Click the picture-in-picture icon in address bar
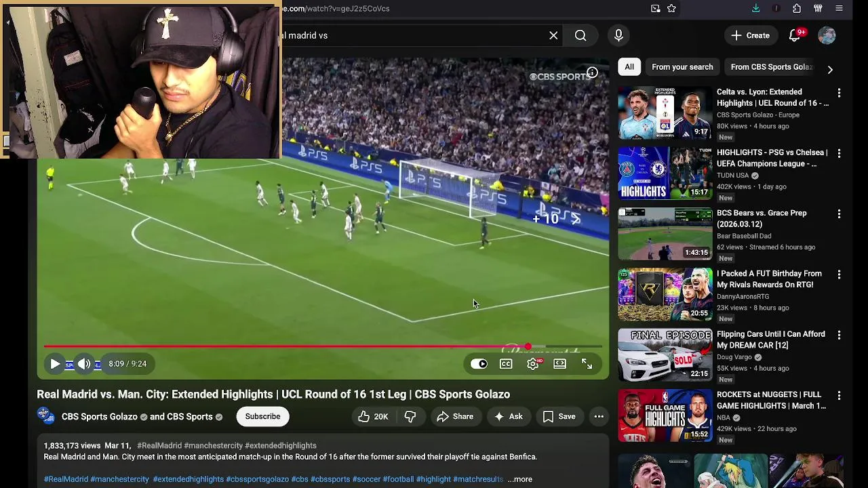This screenshot has width=868, height=488. [655, 8]
